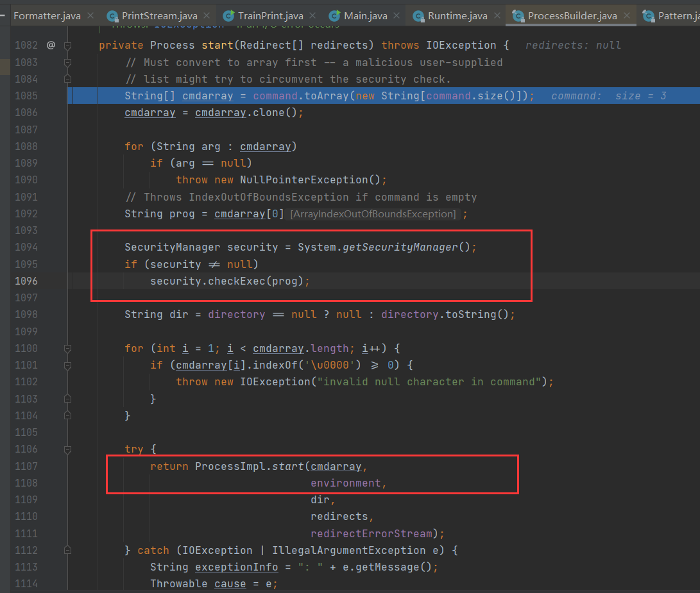700x593 pixels.
Task: Switch to the TrainPrint.java tab
Action: pyautogui.click(x=270, y=16)
